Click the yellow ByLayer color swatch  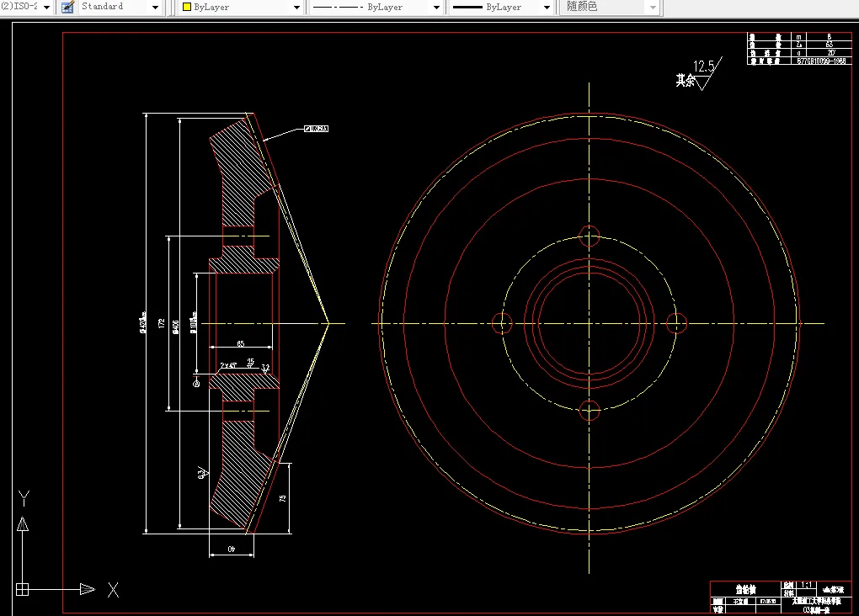[x=187, y=7]
